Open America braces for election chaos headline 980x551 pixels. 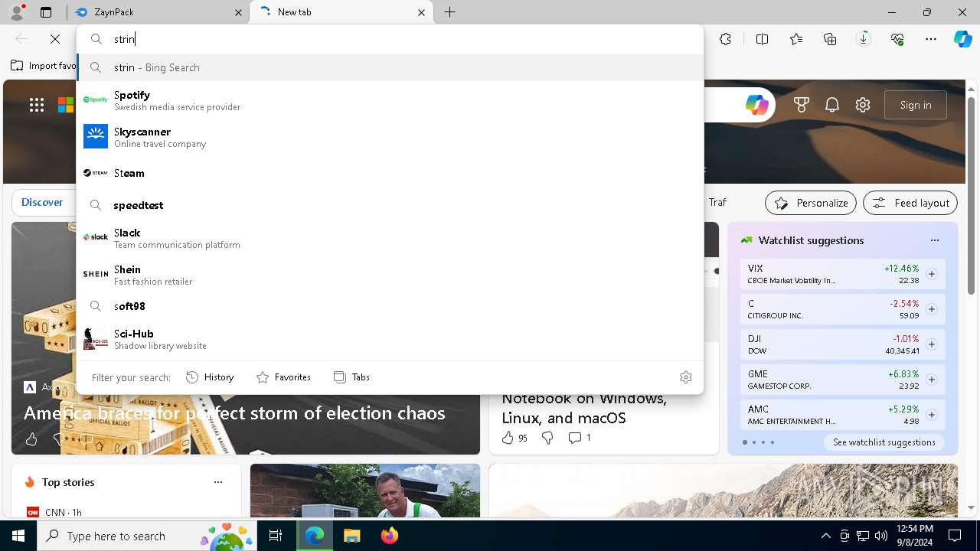click(x=234, y=413)
